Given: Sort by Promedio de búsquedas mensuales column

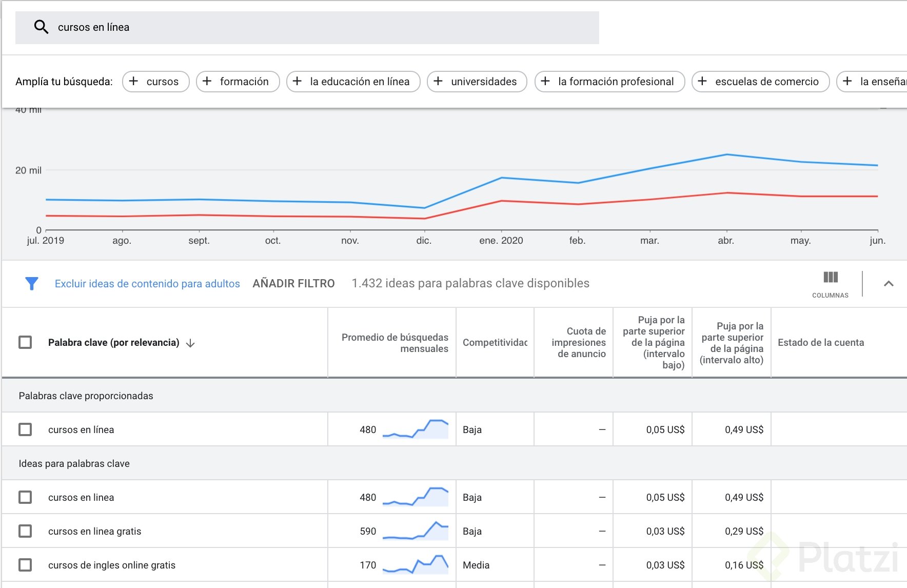Looking at the screenshot, I should tap(395, 343).
